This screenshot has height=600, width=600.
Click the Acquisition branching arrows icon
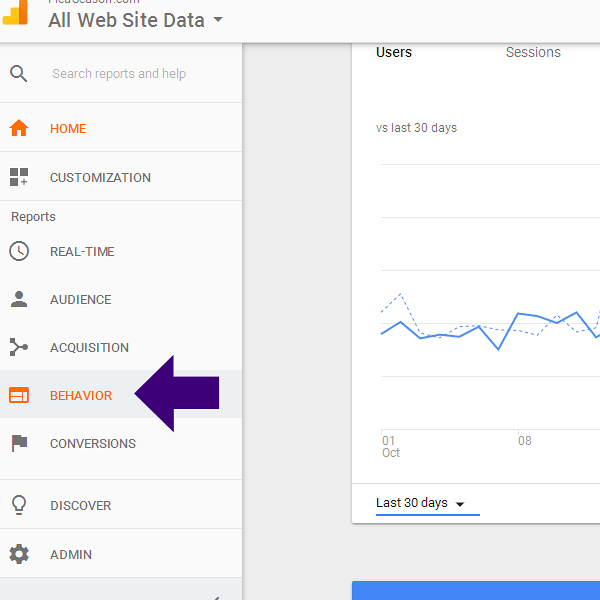(x=18, y=347)
